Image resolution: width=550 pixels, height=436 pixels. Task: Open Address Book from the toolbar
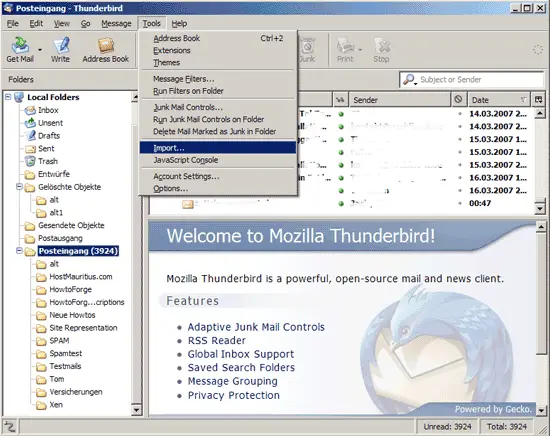(x=106, y=50)
